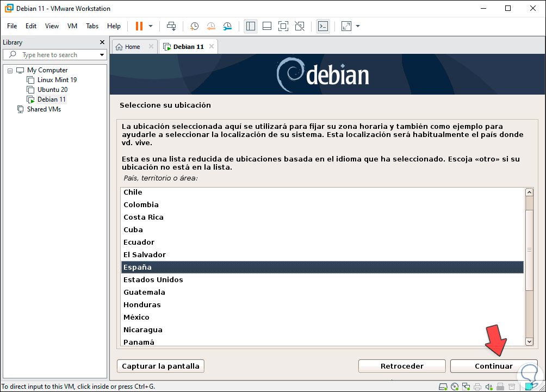The width and height of the screenshot is (546, 392).
Task: Collapse the My Computer tree node
Action: [10, 71]
